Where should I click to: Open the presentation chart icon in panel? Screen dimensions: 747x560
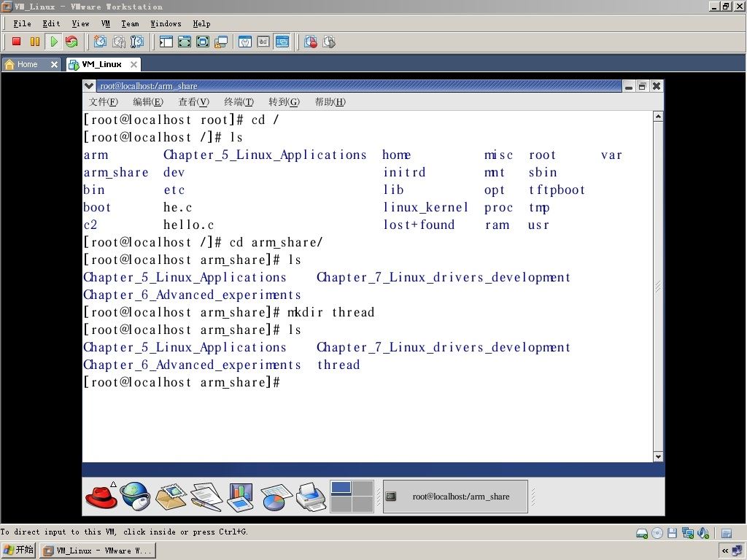coord(241,497)
